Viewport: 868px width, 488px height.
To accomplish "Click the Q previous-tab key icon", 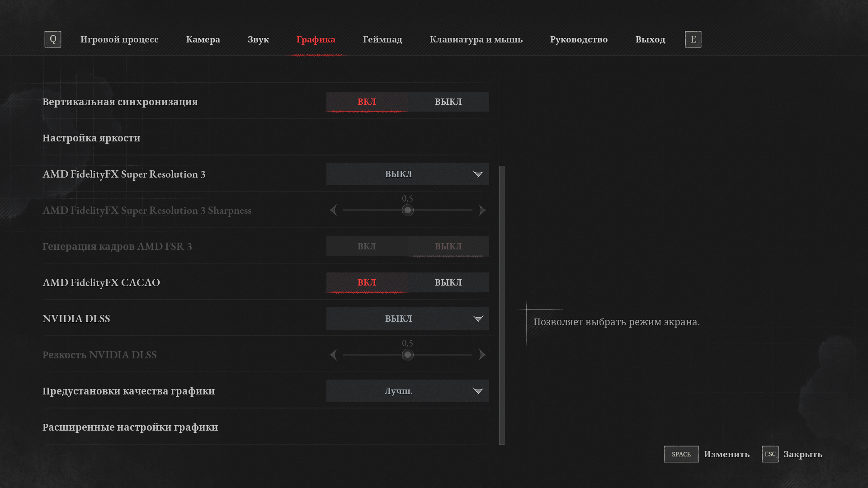I will (x=53, y=39).
